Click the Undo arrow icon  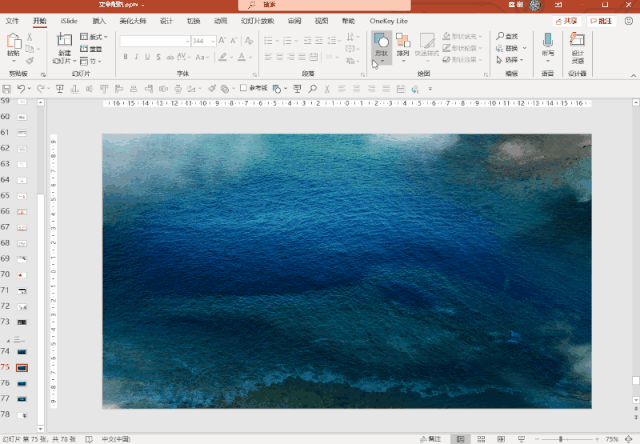click(21, 89)
